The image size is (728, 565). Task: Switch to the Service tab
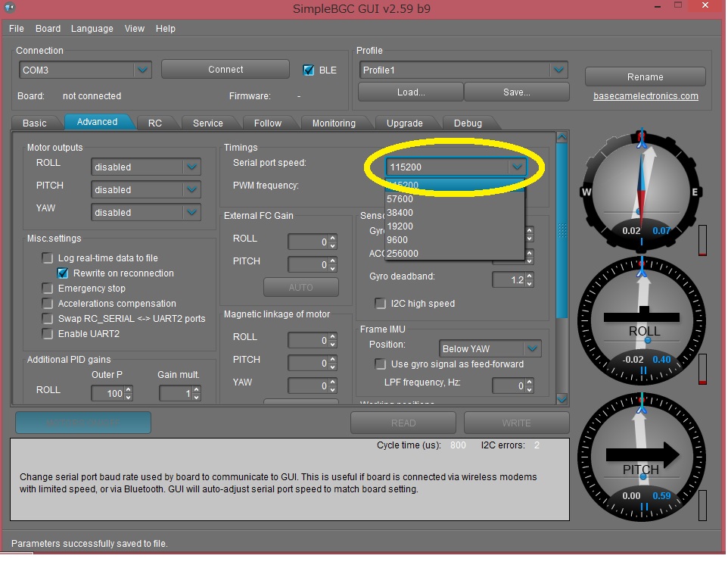point(208,123)
